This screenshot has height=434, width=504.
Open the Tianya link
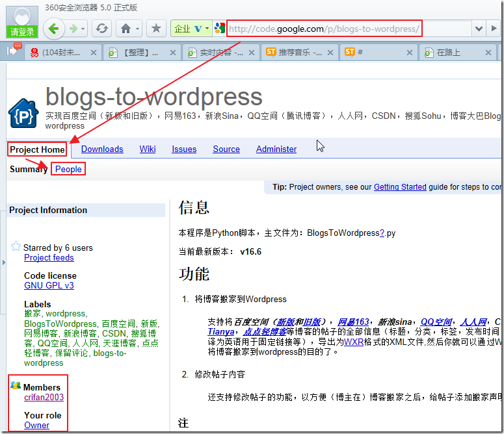pos(221,331)
